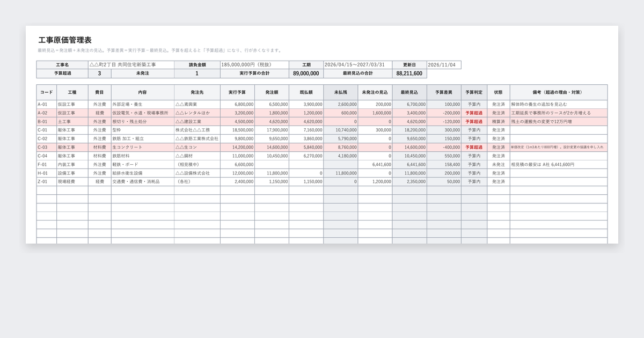
Task: Select the content cell 生コンクリート
Action: [x=142, y=147]
